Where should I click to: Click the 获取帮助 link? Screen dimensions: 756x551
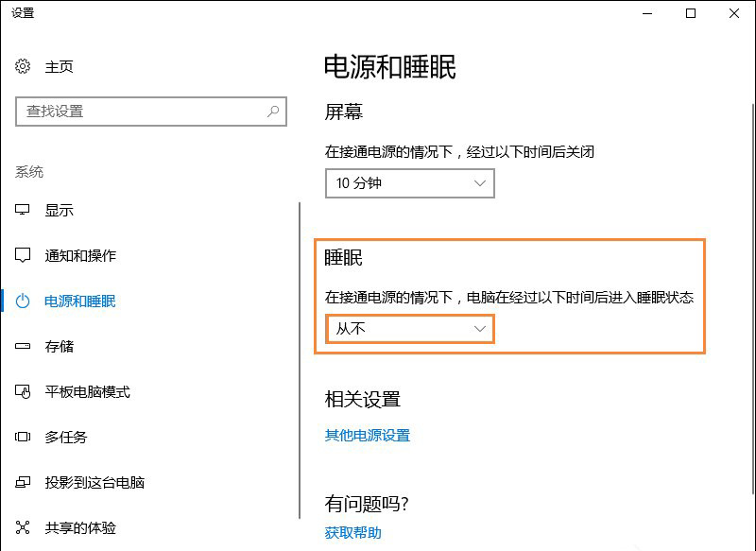click(x=352, y=533)
